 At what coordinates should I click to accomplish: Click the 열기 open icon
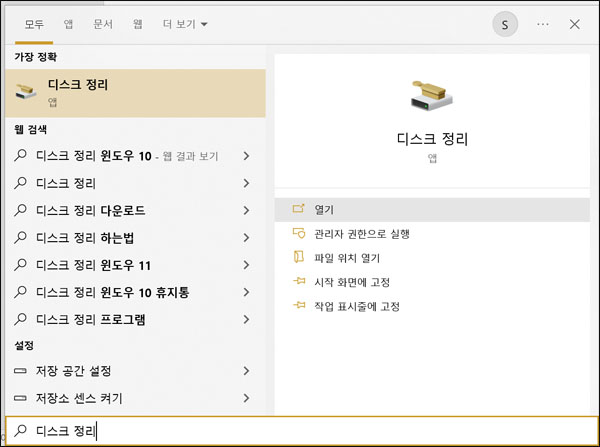click(298, 209)
